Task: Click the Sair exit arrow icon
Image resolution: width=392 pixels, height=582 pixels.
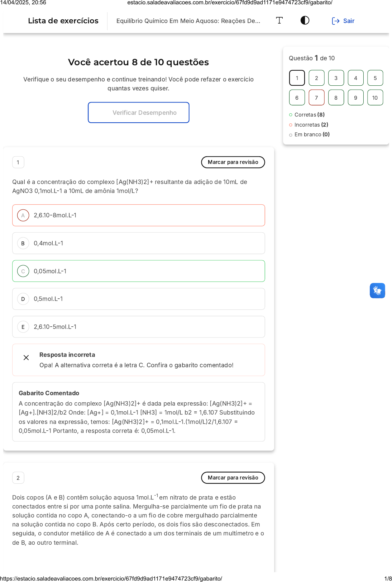Action: point(335,21)
